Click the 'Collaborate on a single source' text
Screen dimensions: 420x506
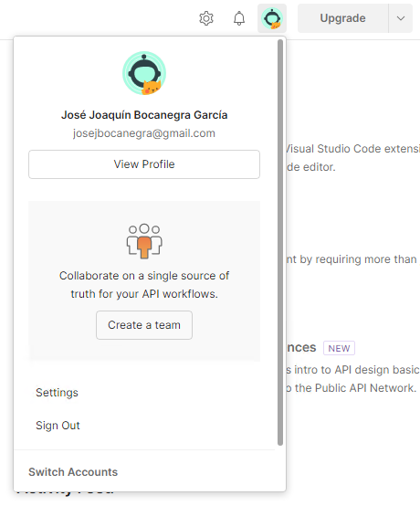pos(144,276)
